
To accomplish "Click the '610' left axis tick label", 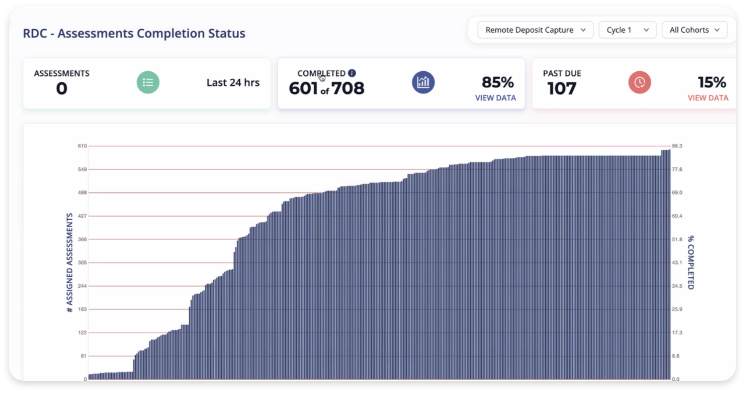I will coord(82,146).
